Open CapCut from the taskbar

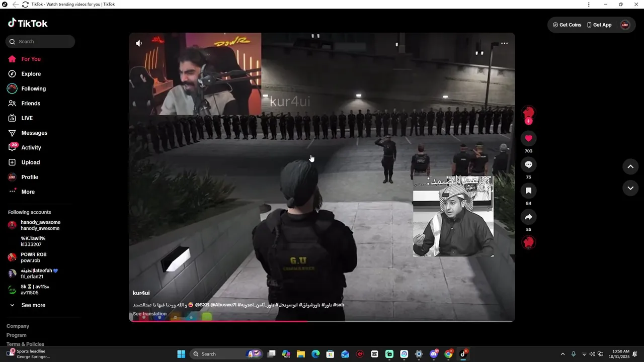click(374, 354)
